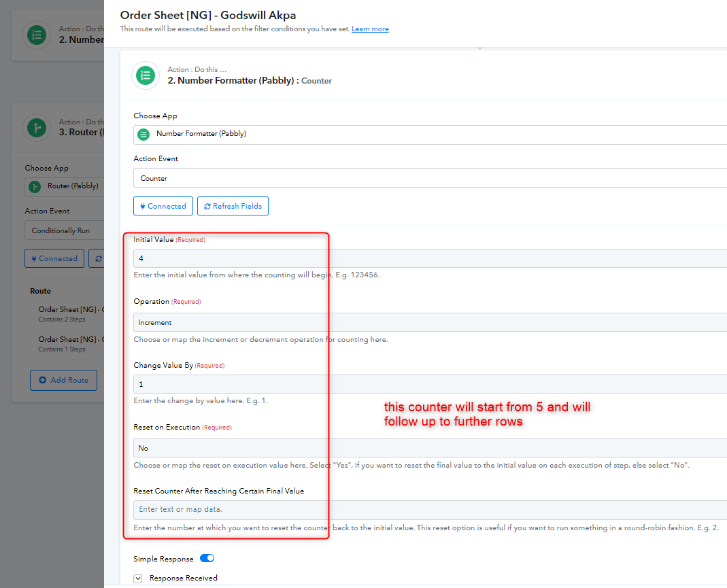Expand the Response Received section
This screenshot has height=588, width=727.
tap(137, 578)
